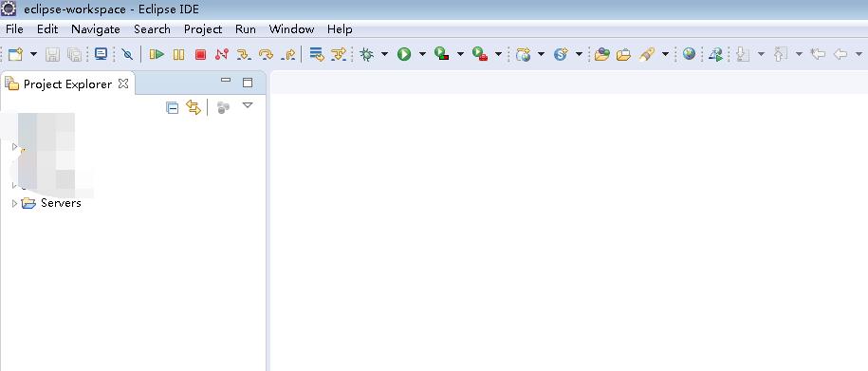Open the Search menu
The width and height of the screenshot is (868, 371).
click(152, 29)
